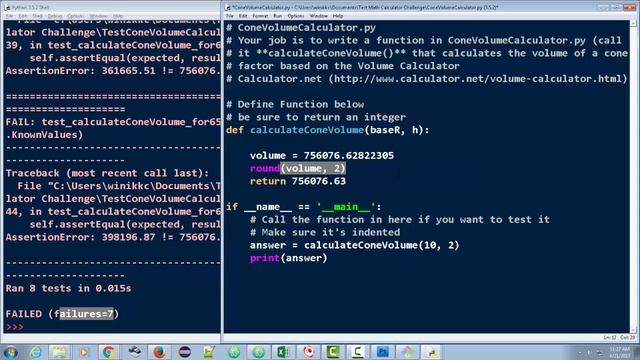Click the editor window's vertical scrollbar
This screenshot has width=640, height=360.
point(633,176)
